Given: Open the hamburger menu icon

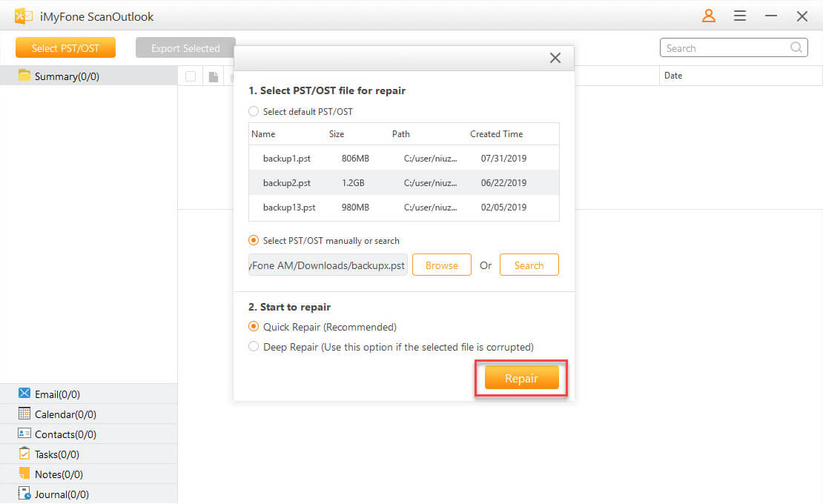Looking at the screenshot, I should pyautogui.click(x=740, y=16).
